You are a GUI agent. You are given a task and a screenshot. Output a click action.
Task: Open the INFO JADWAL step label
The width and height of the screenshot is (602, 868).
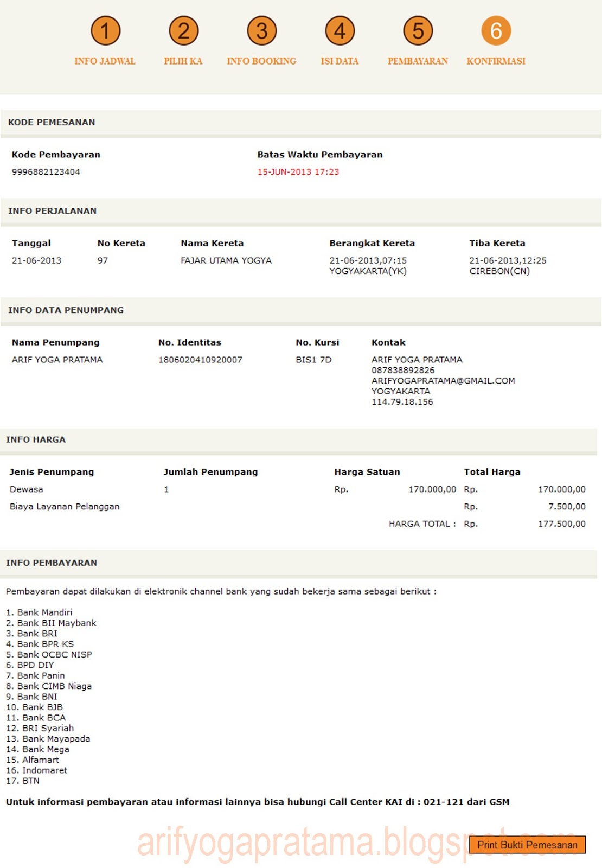(x=105, y=61)
